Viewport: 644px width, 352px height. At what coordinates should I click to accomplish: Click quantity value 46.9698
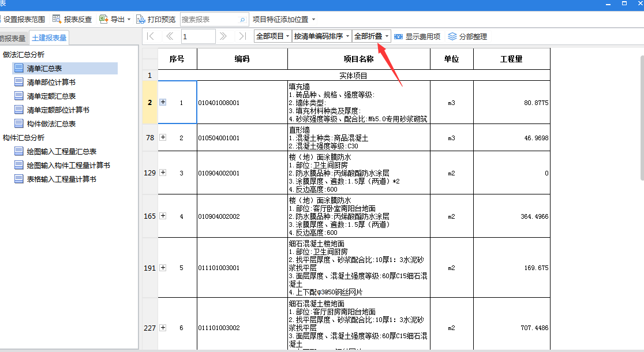pyautogui.click(x=536, y=138)
